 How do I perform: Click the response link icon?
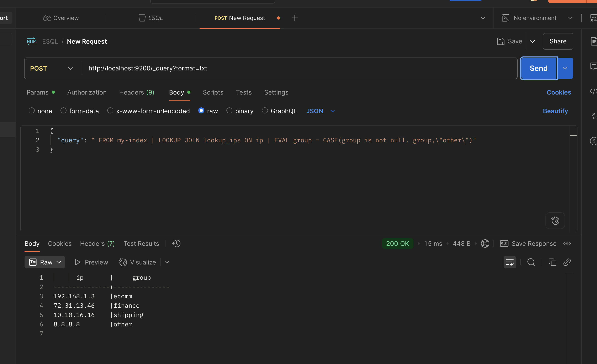coord(567,262)
